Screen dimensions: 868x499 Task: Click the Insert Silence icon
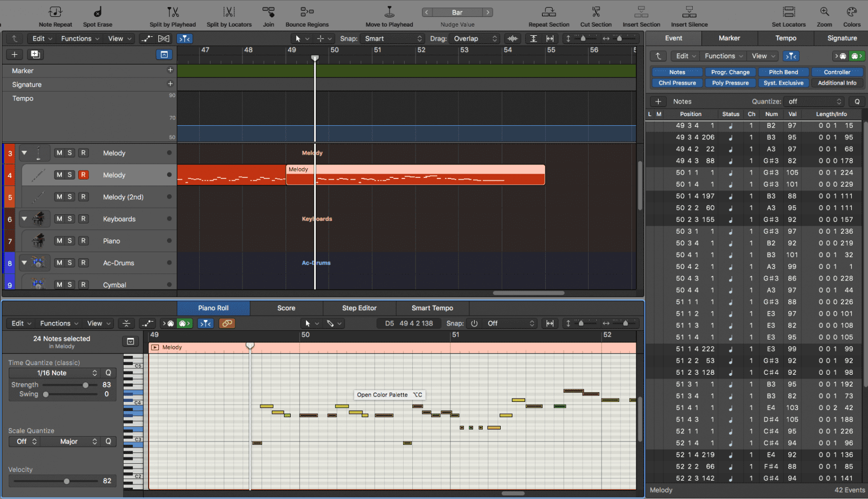tap(690, 12)
